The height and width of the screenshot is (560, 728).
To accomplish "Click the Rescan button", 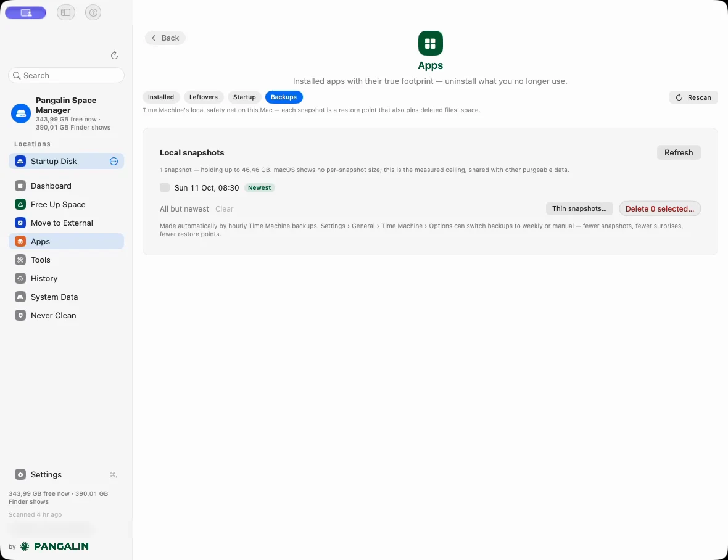I will tap(693, 97).
